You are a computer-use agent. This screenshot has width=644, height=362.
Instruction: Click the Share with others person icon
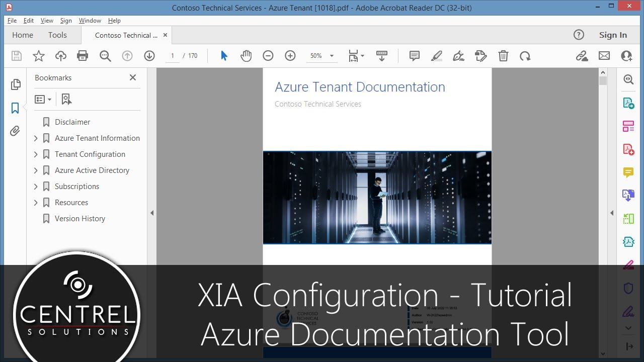[626, 56]
